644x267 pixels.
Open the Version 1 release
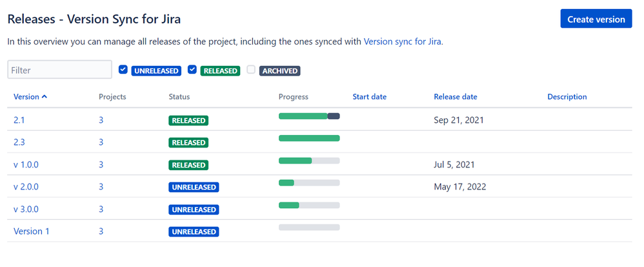coord(31,231)
